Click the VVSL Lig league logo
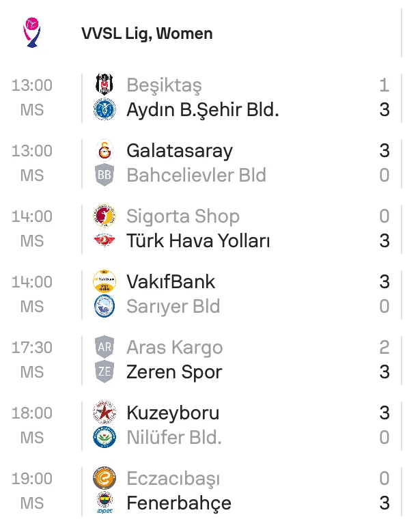Viewport: 420px width, 532px height. coord(32,32)
